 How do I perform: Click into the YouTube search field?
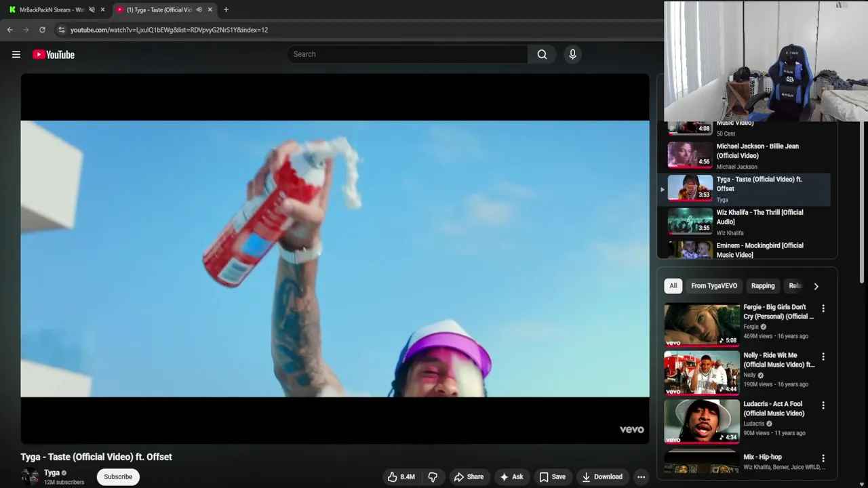click(x=407, y=54)
